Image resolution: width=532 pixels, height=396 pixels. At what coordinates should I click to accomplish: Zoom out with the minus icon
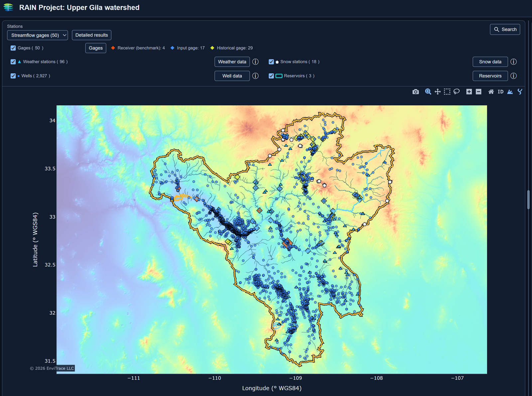[478, 92]
